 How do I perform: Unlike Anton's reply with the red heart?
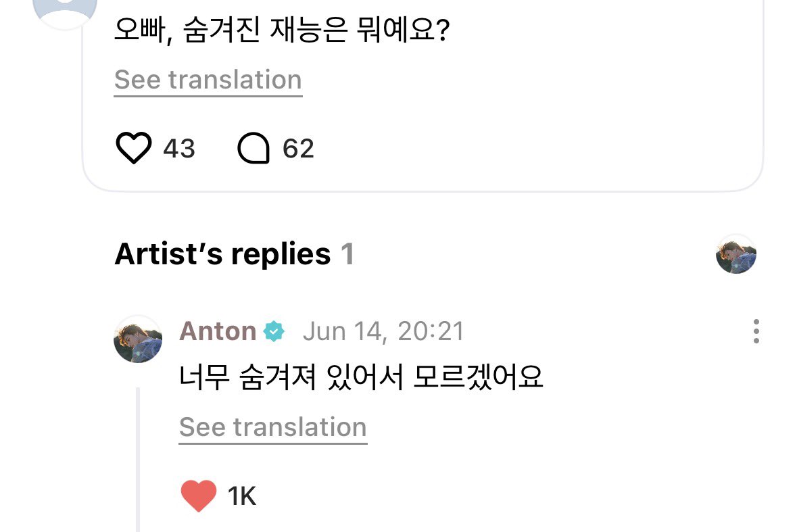point(199,496)
